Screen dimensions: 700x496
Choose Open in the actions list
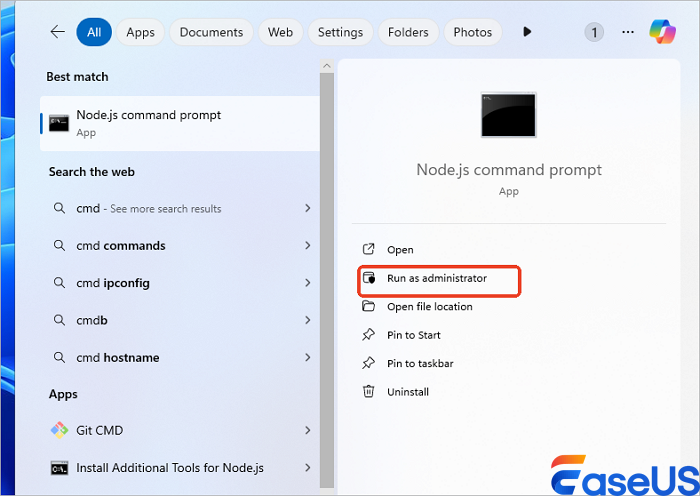[400, 250]
